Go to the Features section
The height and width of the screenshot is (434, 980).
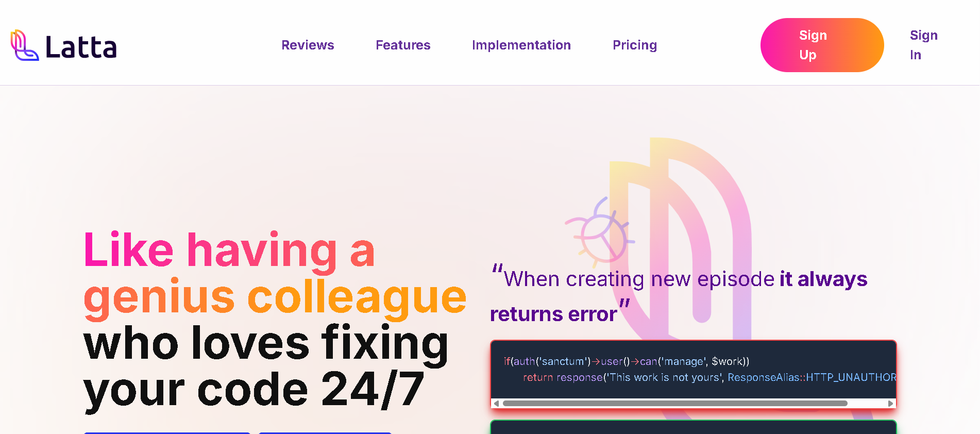click(x=403, y=45)
